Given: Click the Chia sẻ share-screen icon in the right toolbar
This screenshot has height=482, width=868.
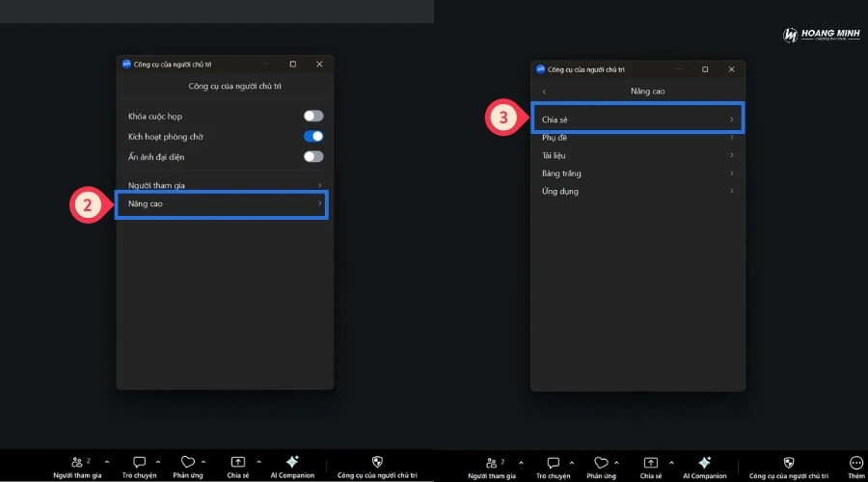Looking at the screenshot, I should point(651,463).
